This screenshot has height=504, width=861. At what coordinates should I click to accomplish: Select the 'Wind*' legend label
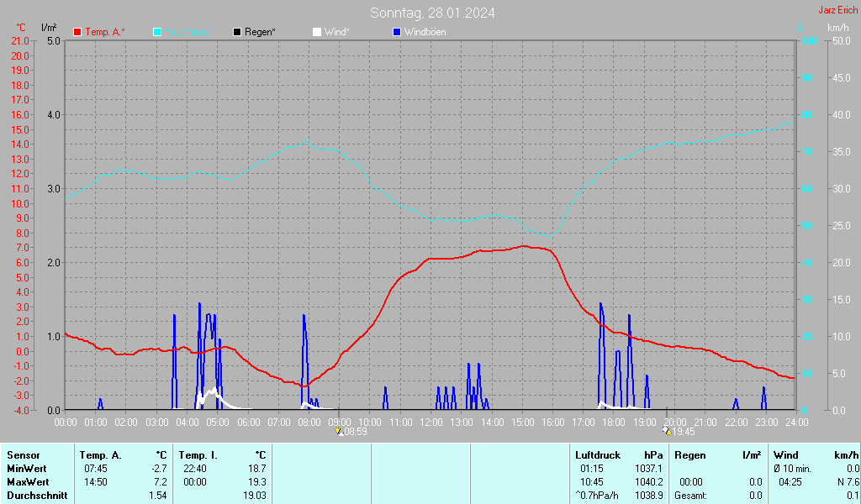[x=336, y=33]
